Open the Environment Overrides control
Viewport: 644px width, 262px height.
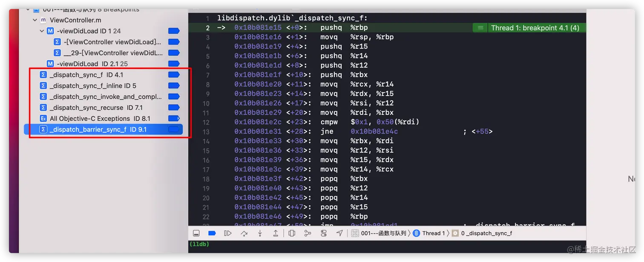coord(323,233)
